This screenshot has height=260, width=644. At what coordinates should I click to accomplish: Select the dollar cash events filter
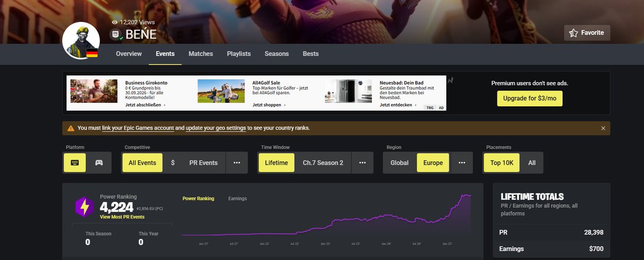click(173, 163)
